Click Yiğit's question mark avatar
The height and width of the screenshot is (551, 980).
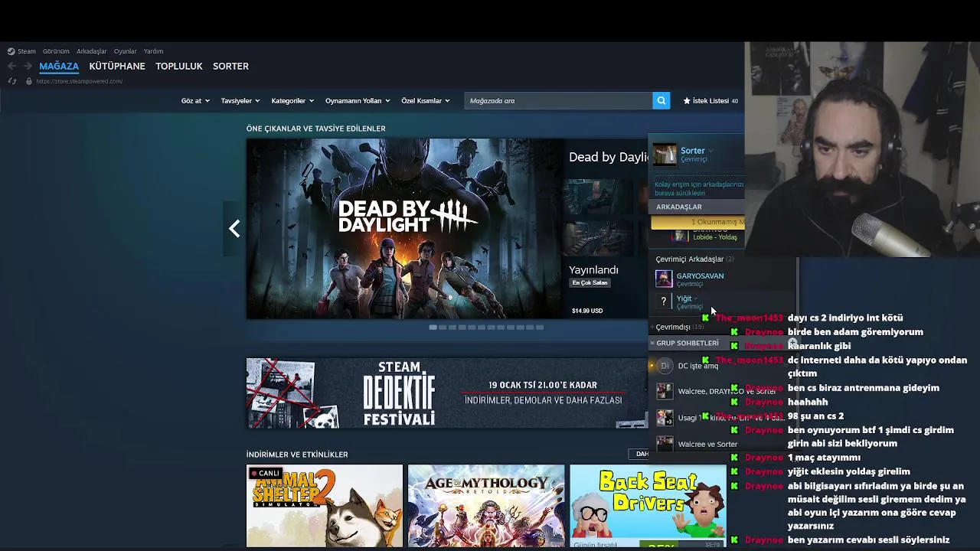[664, 302]
